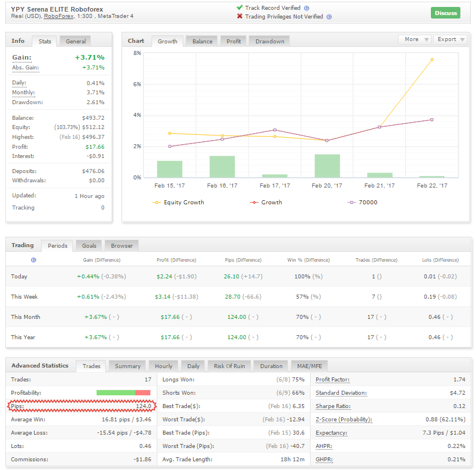Click the Expectancy label
The image size is (476, 470).
point(331,433)
